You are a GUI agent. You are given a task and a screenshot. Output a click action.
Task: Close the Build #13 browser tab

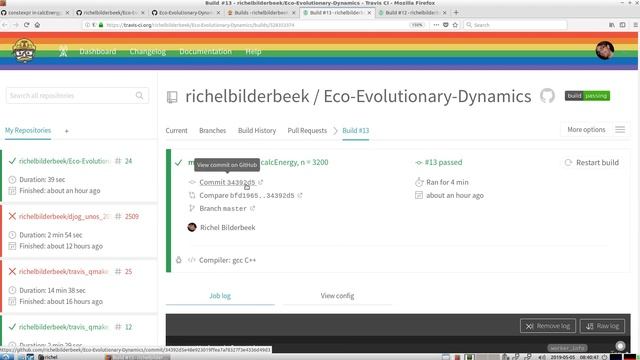pos(369,13)
